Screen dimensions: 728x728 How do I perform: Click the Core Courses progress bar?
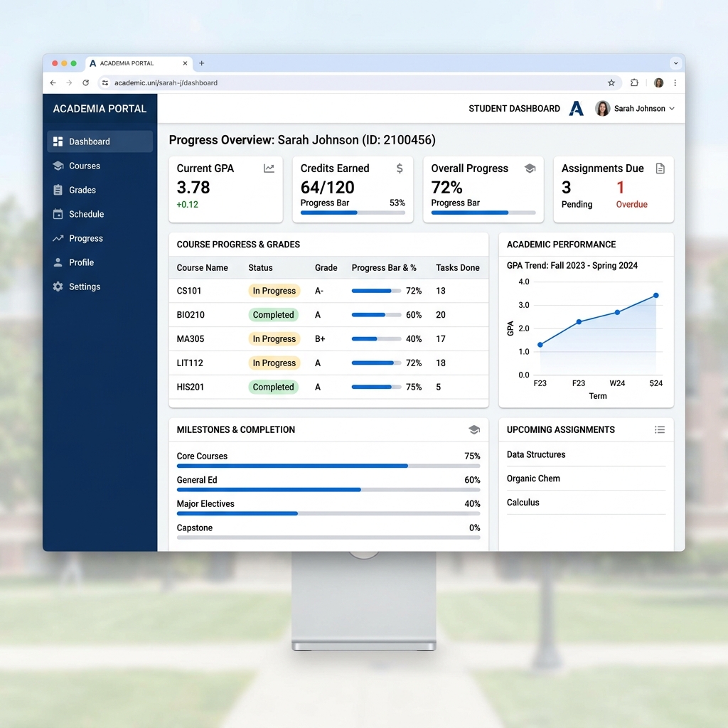[x=328, y=466]
